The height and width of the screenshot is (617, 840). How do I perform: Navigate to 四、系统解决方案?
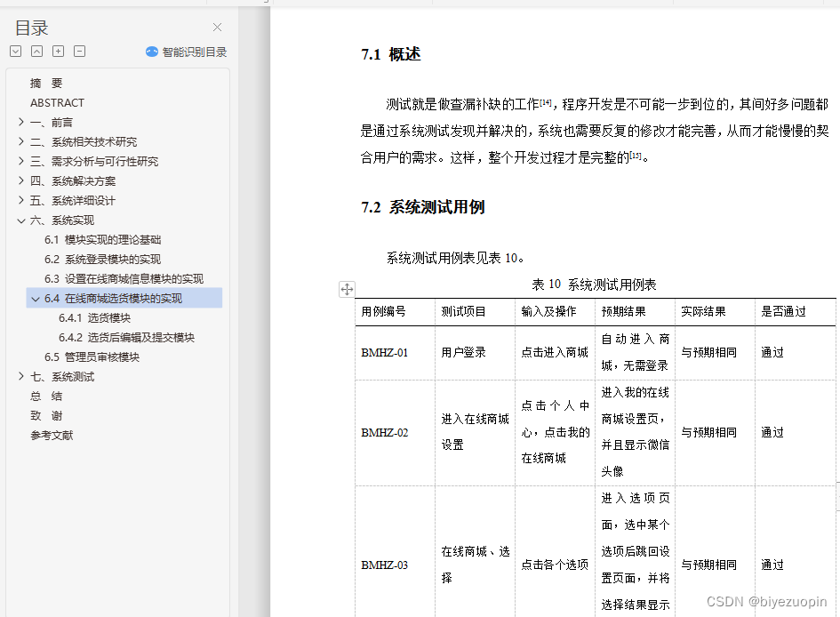(73, 181)
